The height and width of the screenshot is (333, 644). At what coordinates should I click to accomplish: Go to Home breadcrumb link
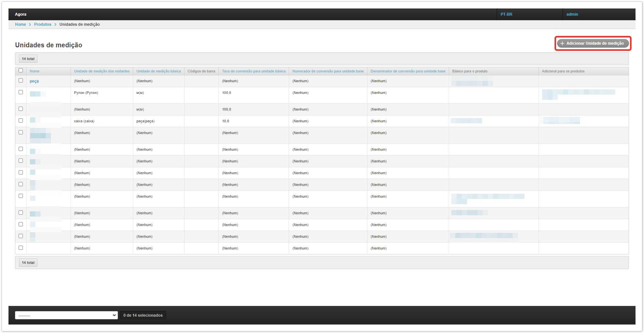tap(20, 24)
